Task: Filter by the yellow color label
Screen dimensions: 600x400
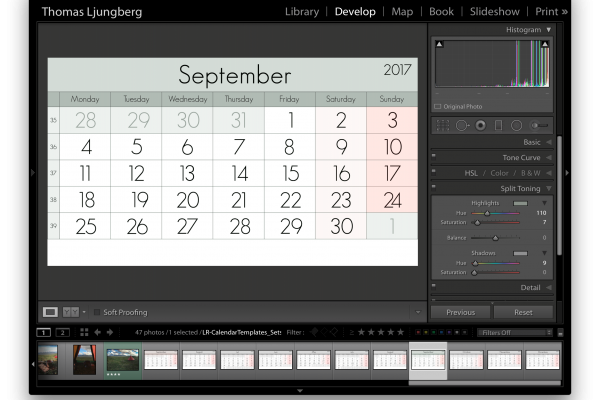Action: coord(426,332)
